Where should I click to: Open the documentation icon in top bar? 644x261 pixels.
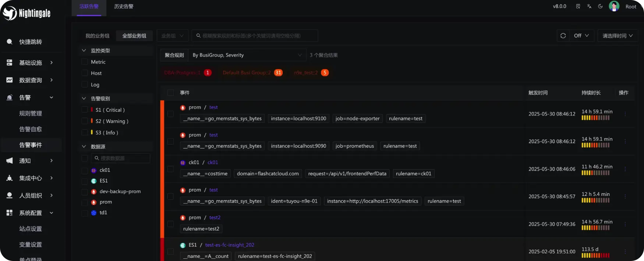tap(578, 6)
